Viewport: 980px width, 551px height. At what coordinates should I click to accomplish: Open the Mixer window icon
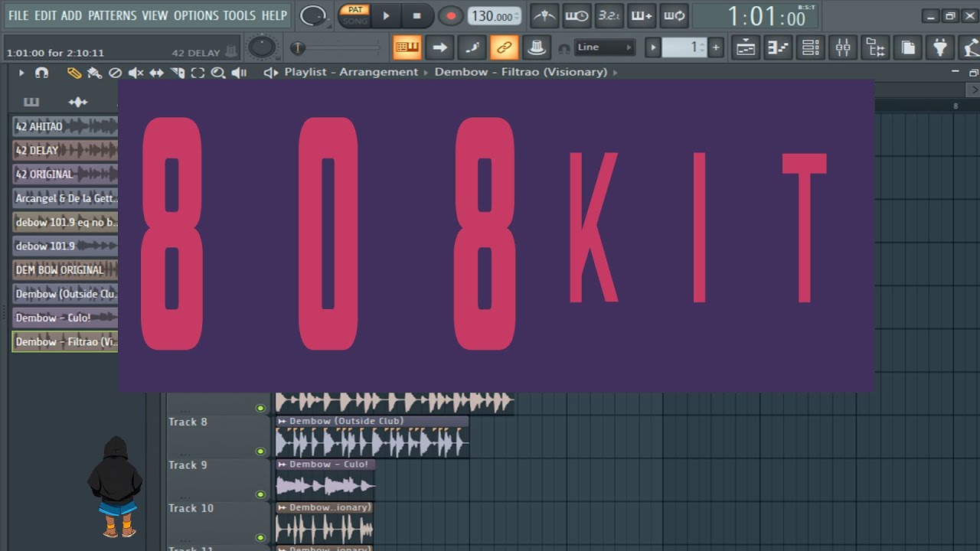(x=843, y=47)
